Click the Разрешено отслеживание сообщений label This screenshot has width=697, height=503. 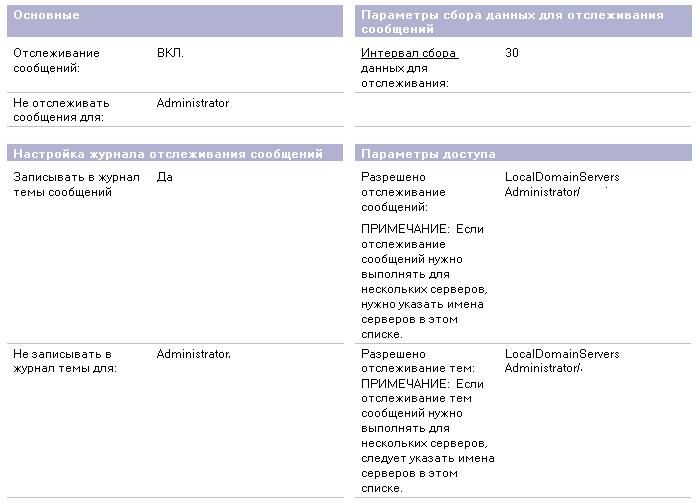403,192
